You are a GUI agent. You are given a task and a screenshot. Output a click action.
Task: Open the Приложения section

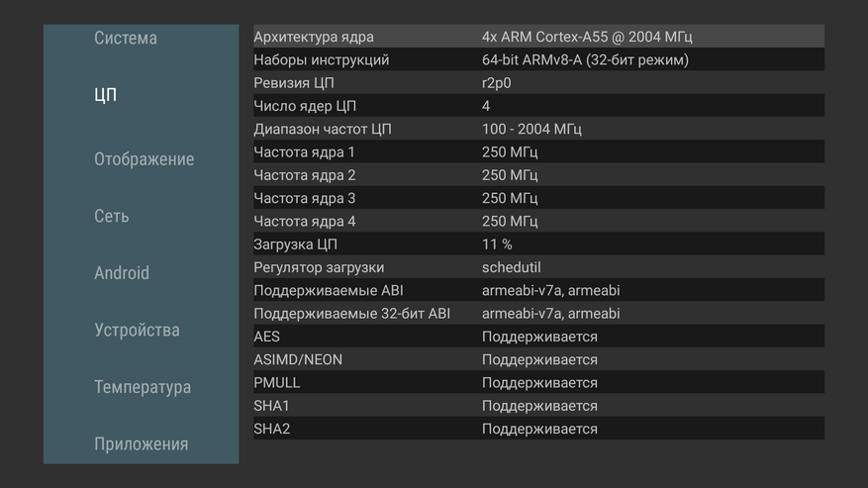click(x=141, y=443)
